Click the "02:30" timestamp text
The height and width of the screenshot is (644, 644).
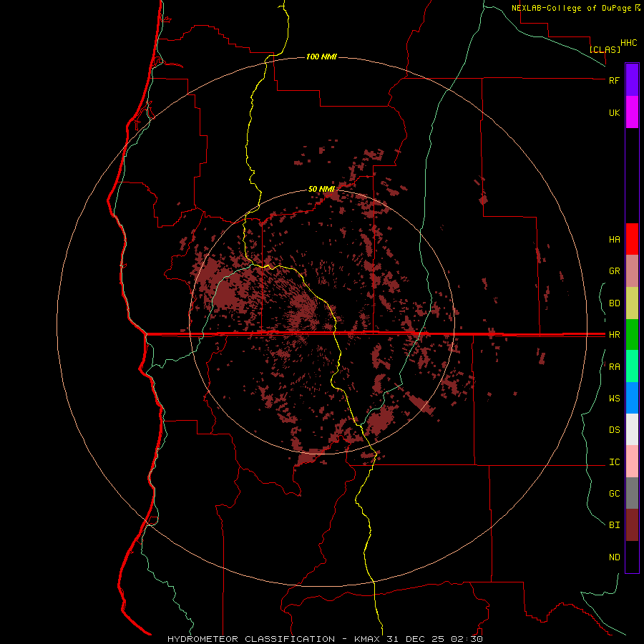(x=467, y=639)
